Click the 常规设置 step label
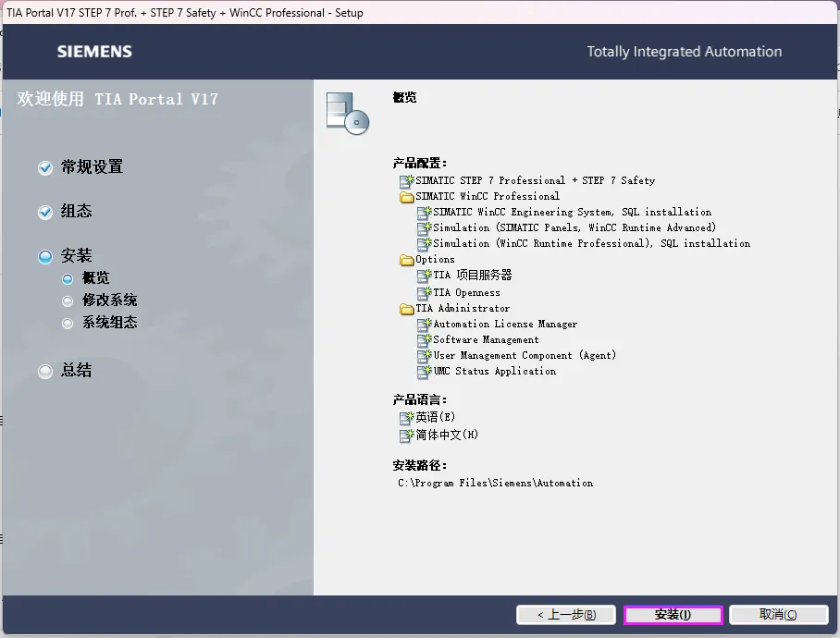Image resolution: width=840 pixels, height=638 pixels. click(x=93, y=167)
